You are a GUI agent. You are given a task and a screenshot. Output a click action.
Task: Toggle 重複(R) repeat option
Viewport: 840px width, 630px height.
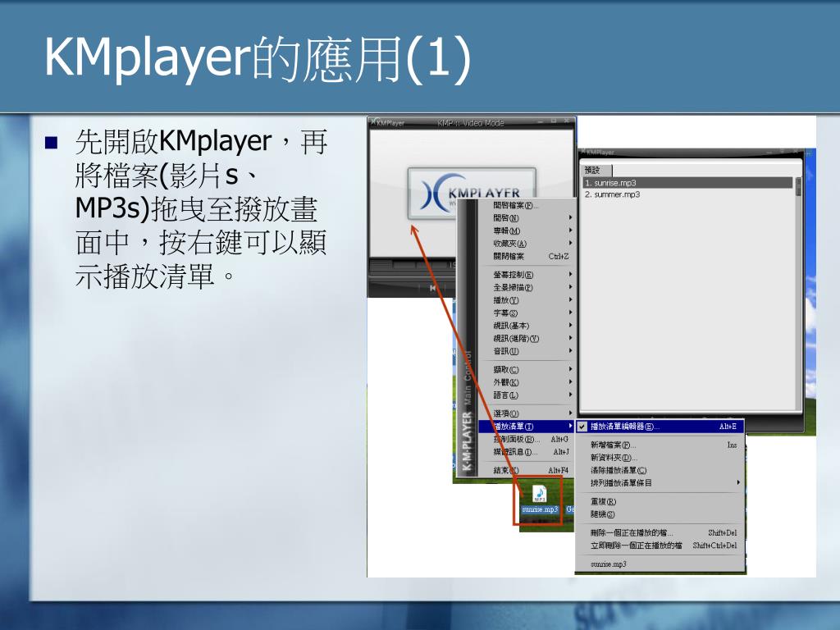click(x=660, y=502)
